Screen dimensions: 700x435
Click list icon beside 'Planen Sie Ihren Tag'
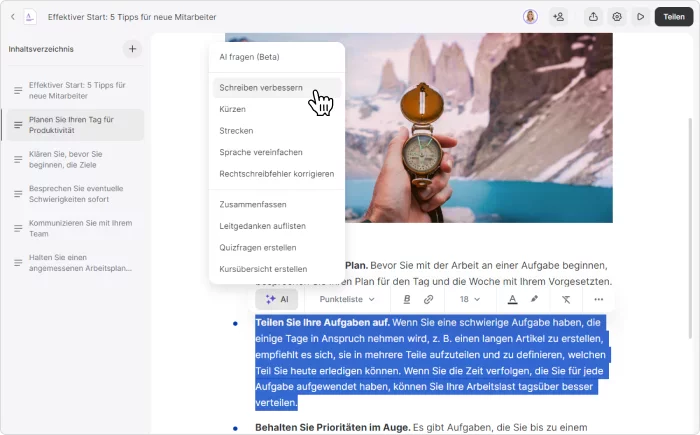[x=18, y=125]
